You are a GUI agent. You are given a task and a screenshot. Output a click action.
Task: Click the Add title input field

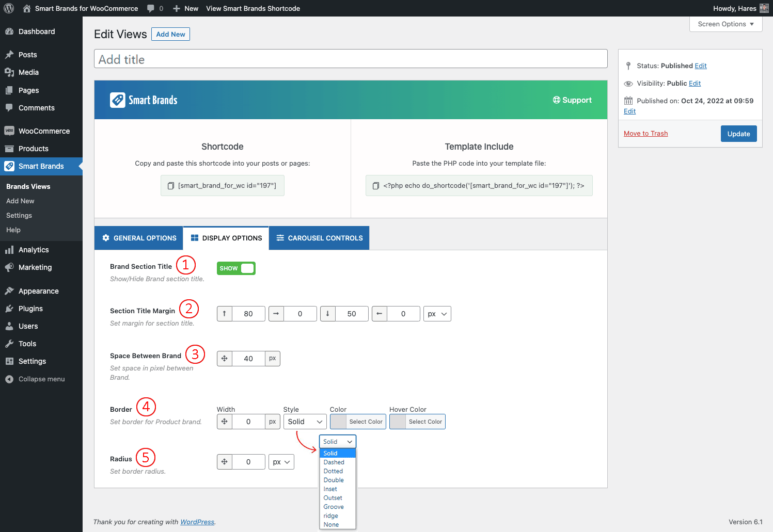click(x=351, y=59)
